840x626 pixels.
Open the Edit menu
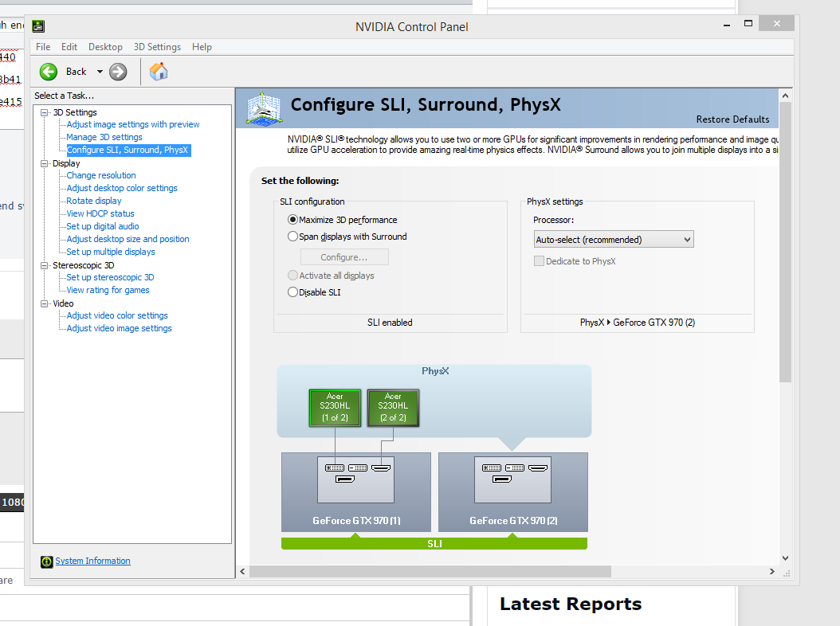click(x=69, y=47)
